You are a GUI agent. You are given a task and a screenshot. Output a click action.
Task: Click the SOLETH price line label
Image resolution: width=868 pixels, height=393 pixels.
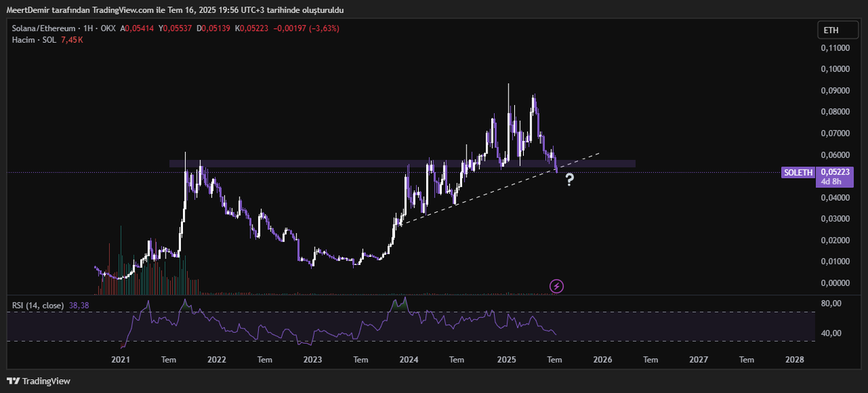pyautogui.click(x=799, y=173)
